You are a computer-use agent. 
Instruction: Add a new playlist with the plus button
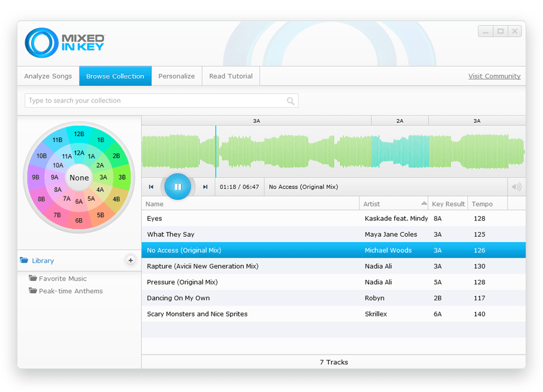pos(130,260)
